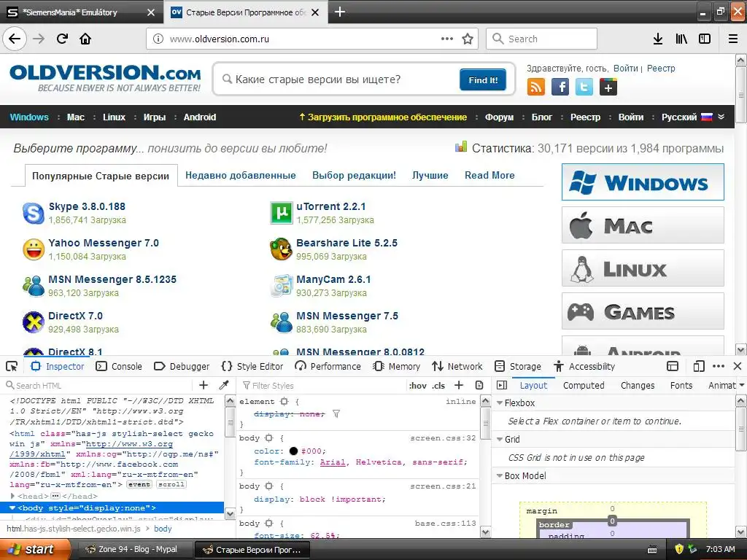Viewport: 747px width, 560px height.
Task: Reload the page with the refresh icon
Action: click(x=63, y=39)
